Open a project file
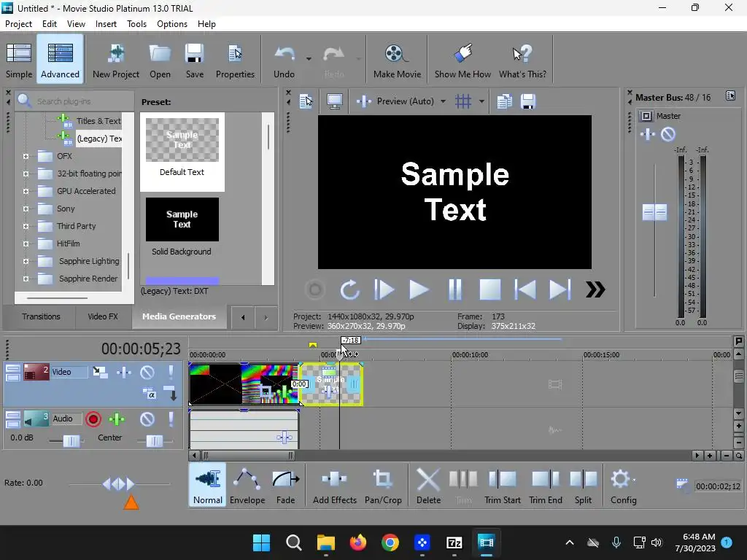Viewport: 747px width, 560px height. pos(160,61)
